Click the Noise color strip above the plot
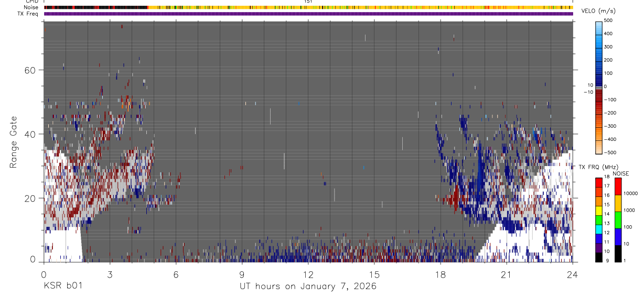This screenshot has width=644, height=297. pos(308,8)
